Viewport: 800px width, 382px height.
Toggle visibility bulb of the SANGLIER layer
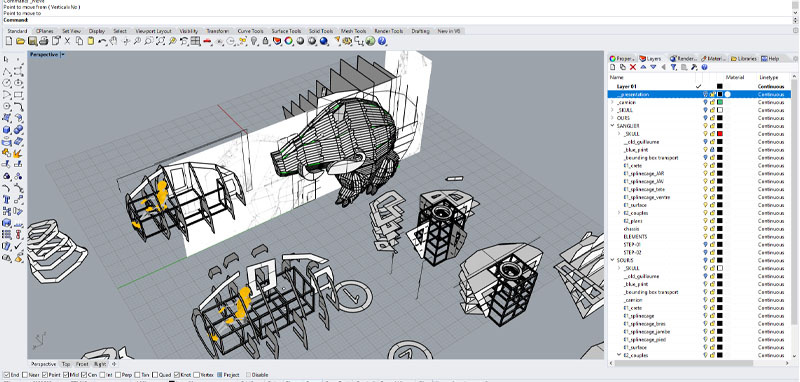tap(706, 126)
